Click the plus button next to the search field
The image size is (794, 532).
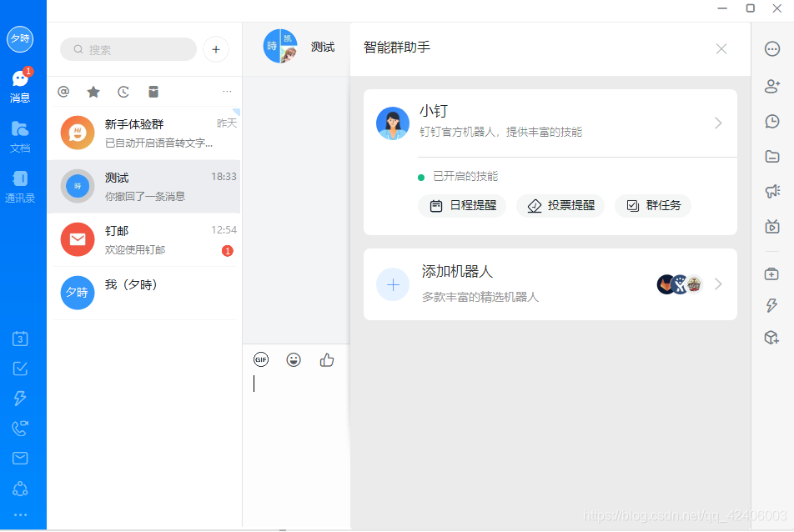tap(216, 49)
